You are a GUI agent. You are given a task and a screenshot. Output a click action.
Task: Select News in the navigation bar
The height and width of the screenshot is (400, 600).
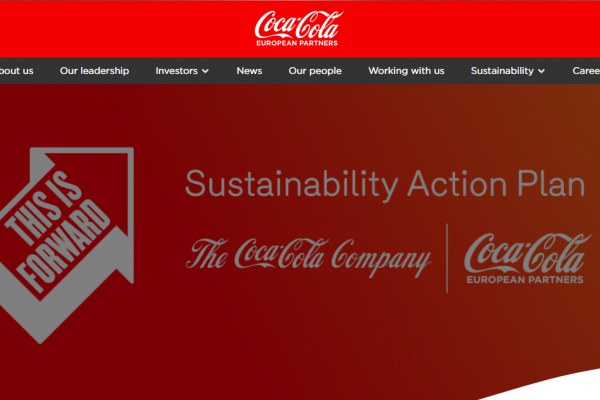click(249, 71)
